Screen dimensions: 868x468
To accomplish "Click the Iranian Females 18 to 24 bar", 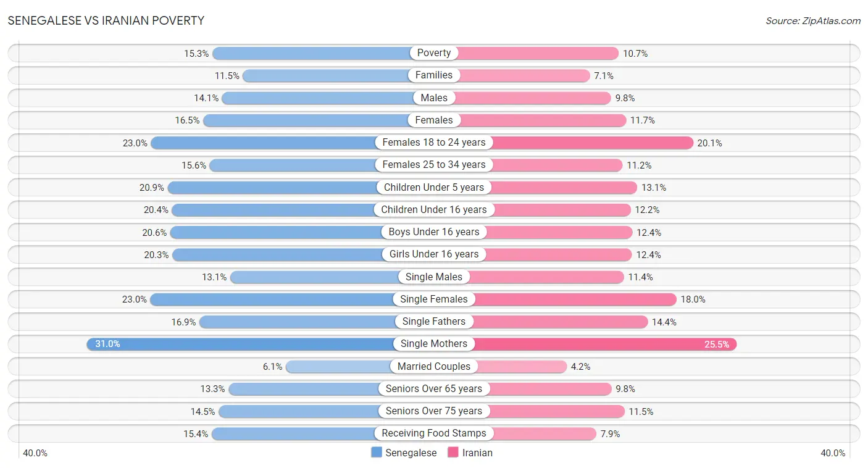I will click(x=564, y=143).
